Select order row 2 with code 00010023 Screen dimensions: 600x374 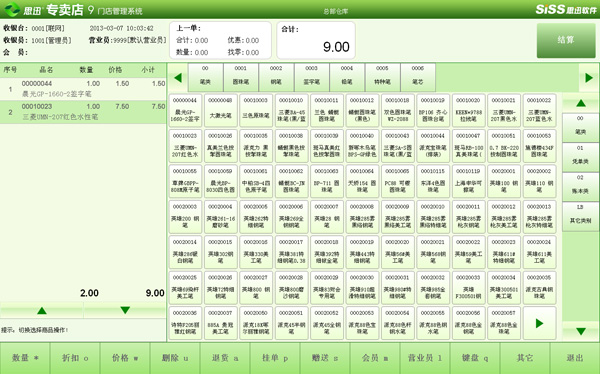[x=83, y=112]
